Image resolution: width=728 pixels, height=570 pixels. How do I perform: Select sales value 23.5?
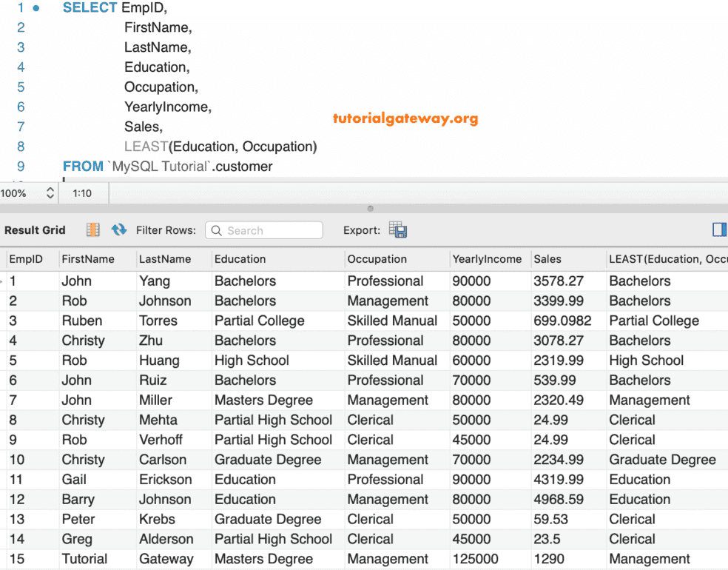[x=547, y=540]
